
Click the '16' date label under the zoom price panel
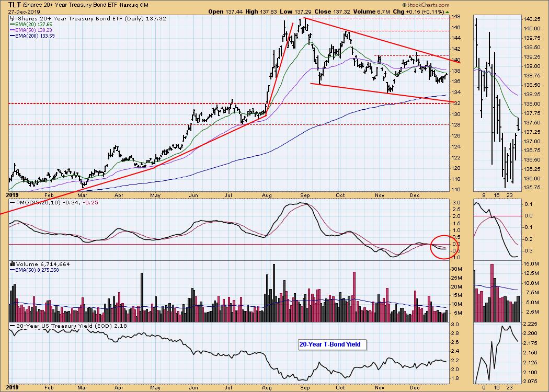click(497, 195)
